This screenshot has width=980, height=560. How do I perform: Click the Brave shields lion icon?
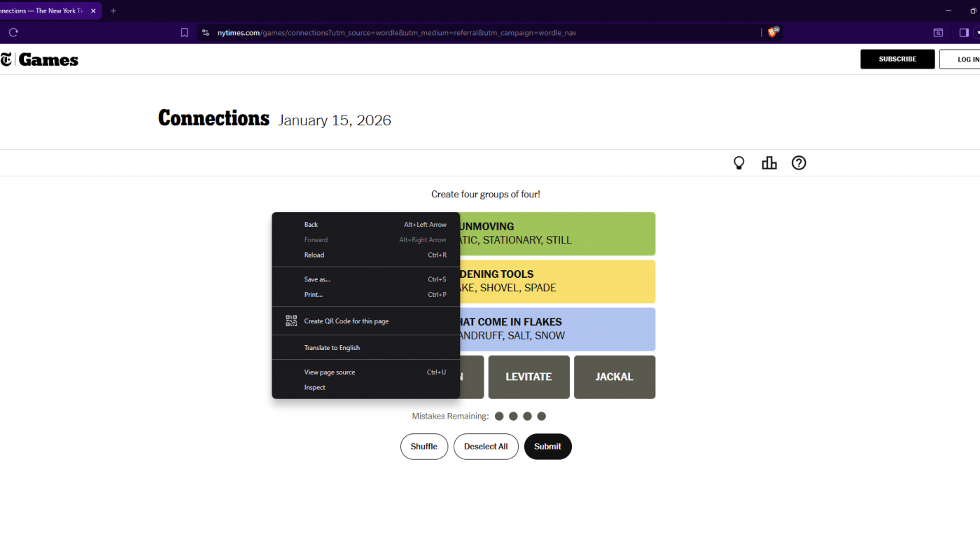click(773, 32)
